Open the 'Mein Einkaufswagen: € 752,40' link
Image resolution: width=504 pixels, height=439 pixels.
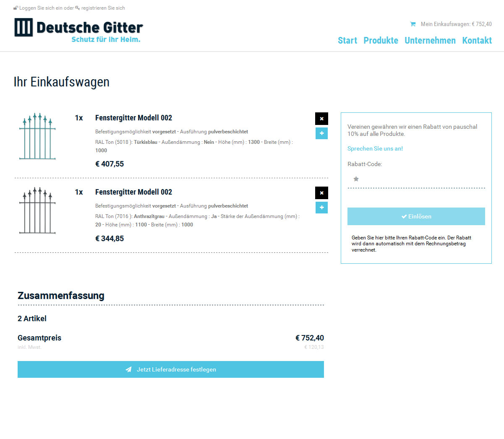pos(456,24)
